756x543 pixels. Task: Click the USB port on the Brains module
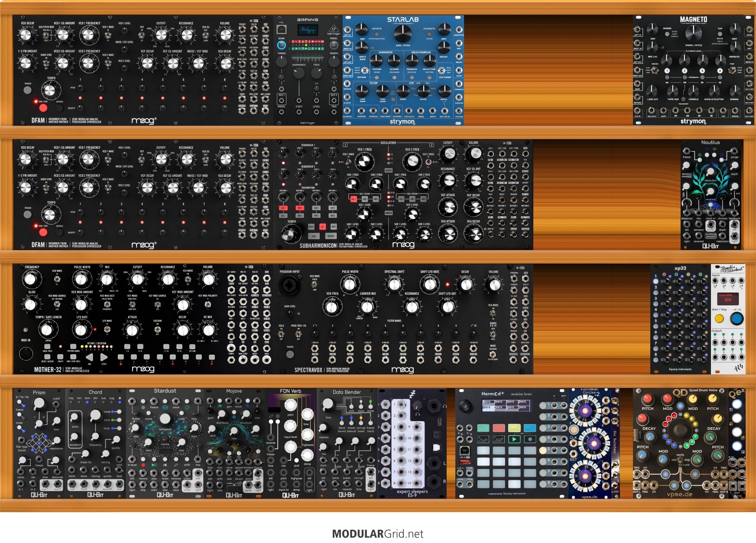(x=282, y=29)
